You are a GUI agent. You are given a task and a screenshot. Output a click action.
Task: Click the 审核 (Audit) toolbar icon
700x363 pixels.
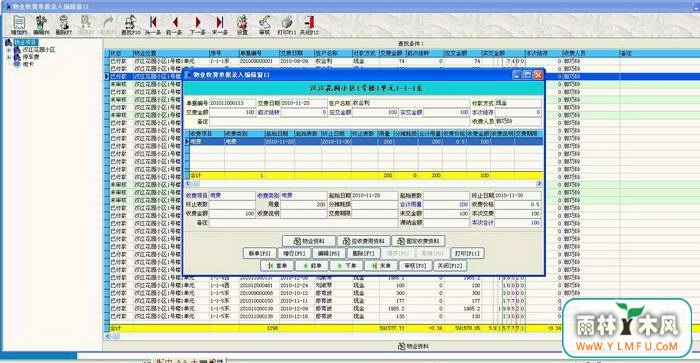coord(264,25)
